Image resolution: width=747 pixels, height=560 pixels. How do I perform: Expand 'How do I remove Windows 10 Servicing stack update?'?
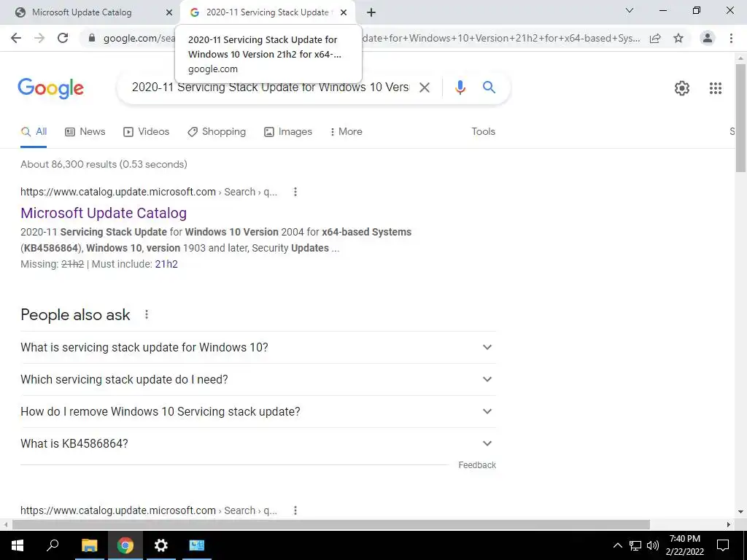click(258, 411)
